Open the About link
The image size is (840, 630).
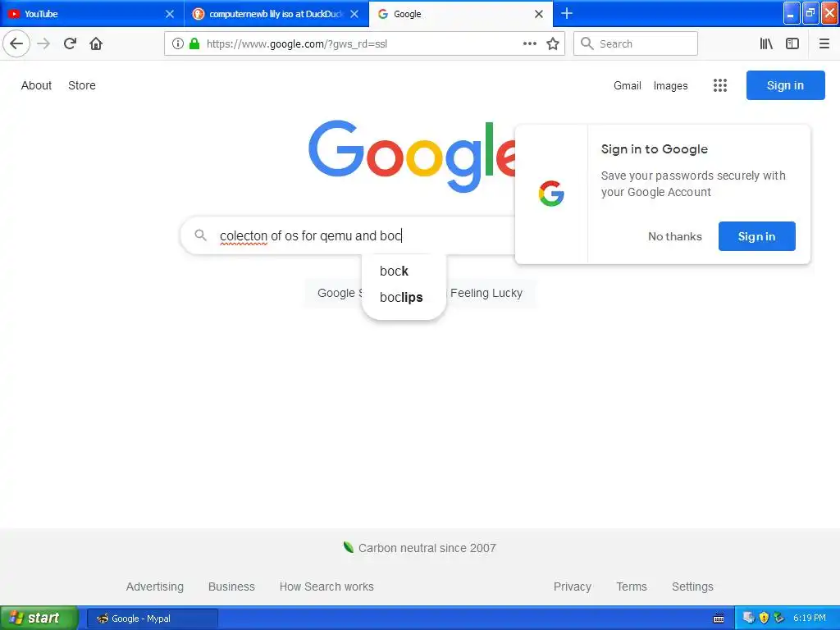pyautogui.click(x=36, y=85)
